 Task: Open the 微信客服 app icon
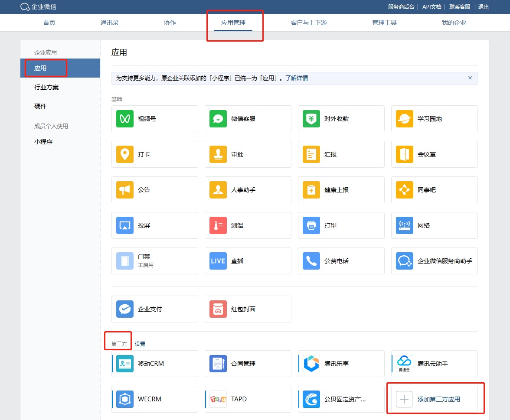click(218, 119)
